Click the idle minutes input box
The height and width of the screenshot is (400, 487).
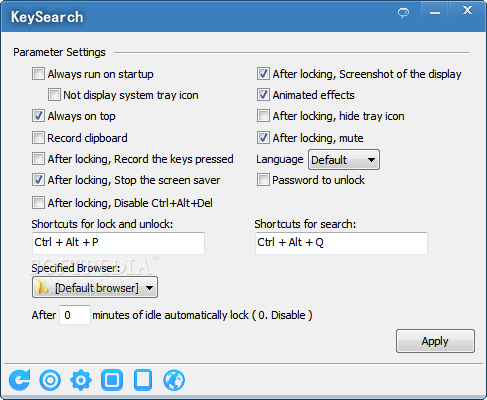pos(75,315)
